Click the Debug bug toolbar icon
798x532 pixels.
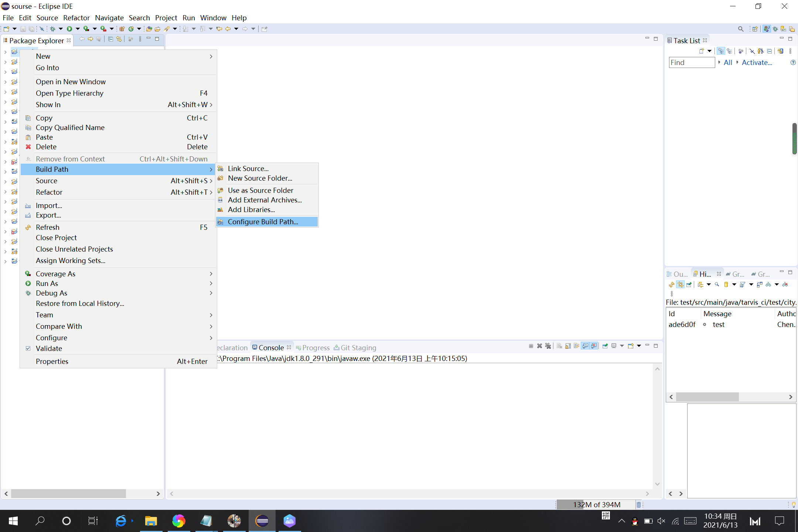[x=52, y=29]
